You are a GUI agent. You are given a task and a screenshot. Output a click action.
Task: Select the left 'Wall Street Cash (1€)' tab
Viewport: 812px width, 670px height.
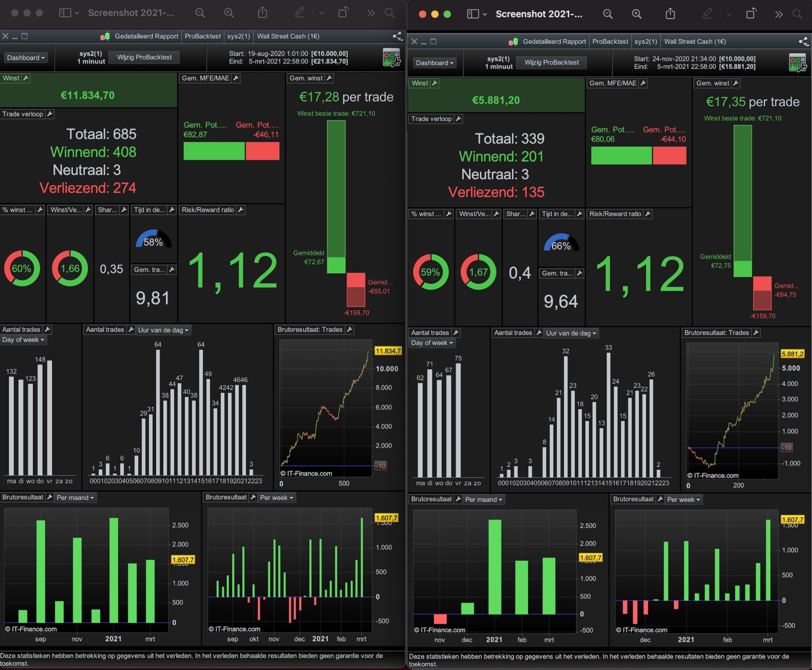point(288,36)
